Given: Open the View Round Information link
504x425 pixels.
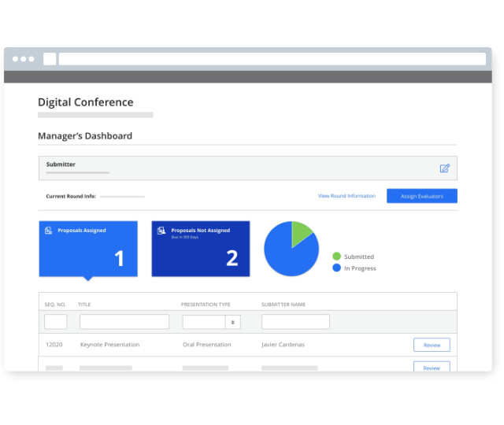Looking at the screenshot, I should click(x=346, y=196).
